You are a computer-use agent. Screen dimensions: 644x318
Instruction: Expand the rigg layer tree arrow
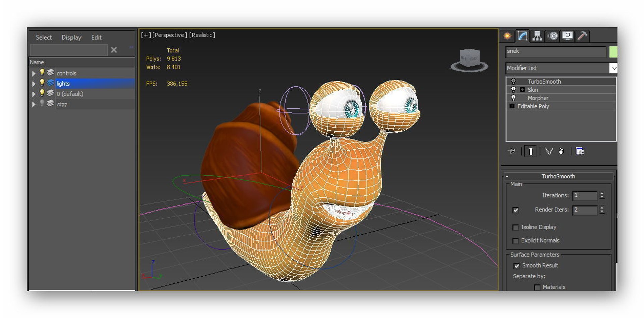click(x=34, y=104)
